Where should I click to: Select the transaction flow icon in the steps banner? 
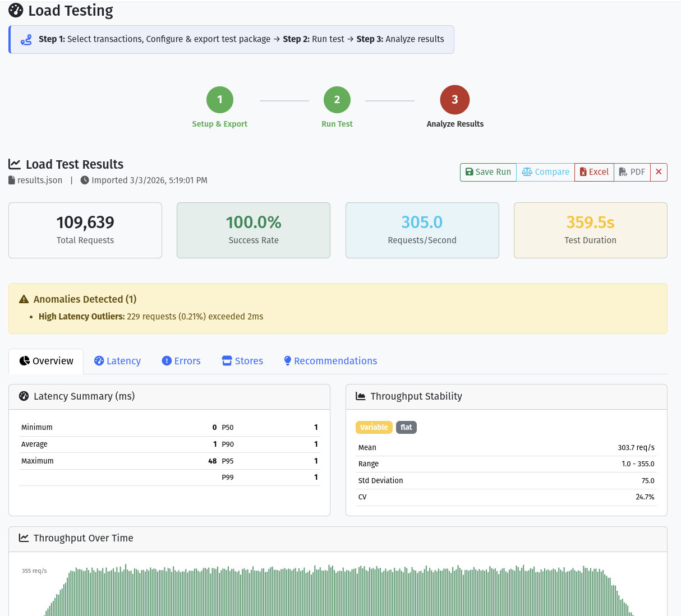[x=26, y=39]
